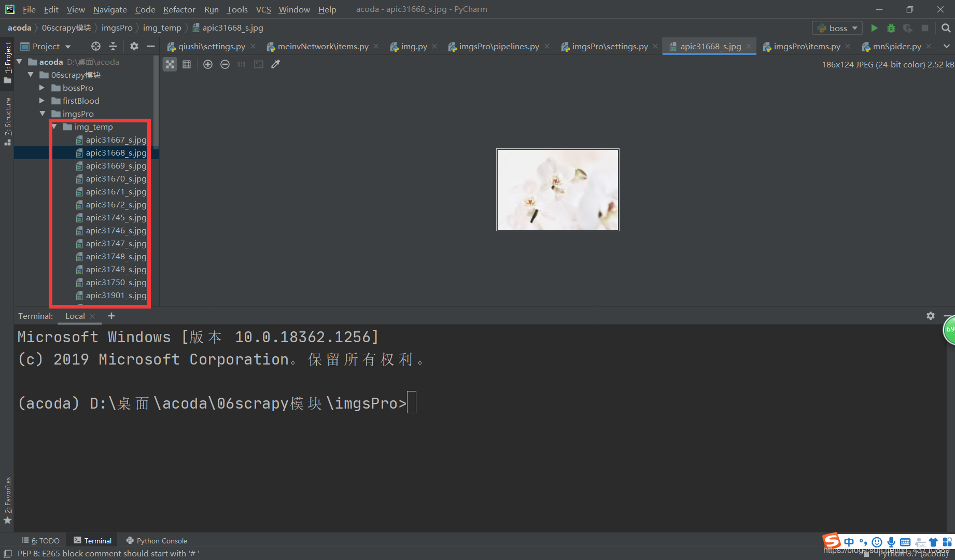The width and height of the screenshot is (955, 560).
Task: Open the Tools menu
Action: click(237, 9)
